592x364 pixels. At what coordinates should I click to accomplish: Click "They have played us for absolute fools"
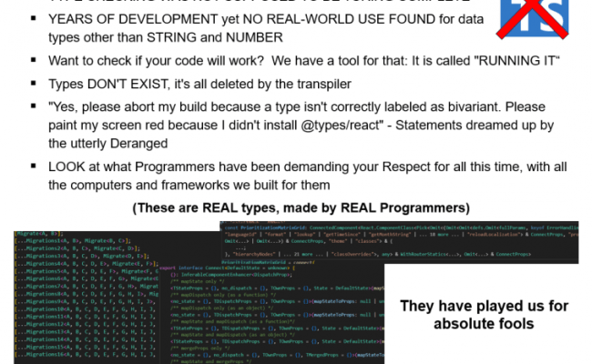(484, 315)
